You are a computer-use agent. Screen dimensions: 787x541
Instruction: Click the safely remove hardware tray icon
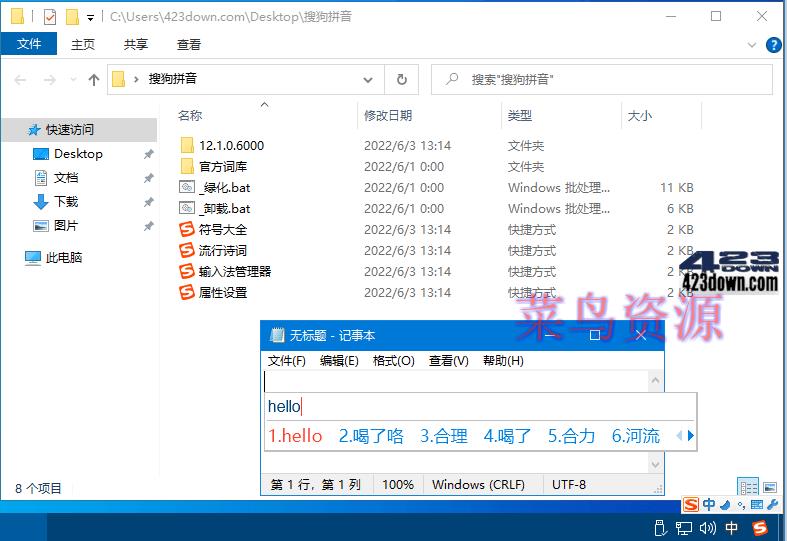(x=661, y=528)
